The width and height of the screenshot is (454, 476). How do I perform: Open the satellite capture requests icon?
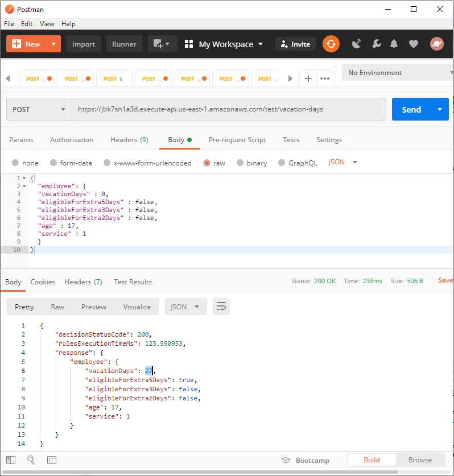(x=357, y=44)
